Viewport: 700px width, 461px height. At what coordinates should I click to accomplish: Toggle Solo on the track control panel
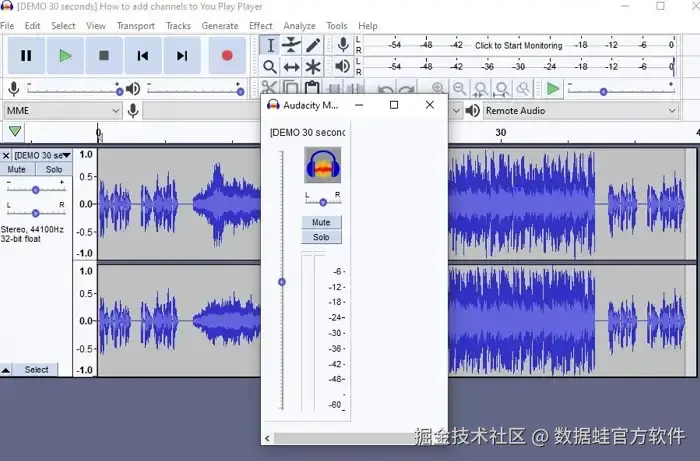pos(54,169)
